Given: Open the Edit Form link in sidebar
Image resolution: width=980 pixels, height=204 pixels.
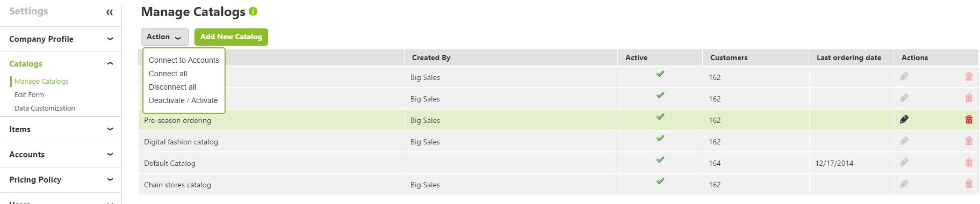Looking at the screenshot, I should coord(29,94).
